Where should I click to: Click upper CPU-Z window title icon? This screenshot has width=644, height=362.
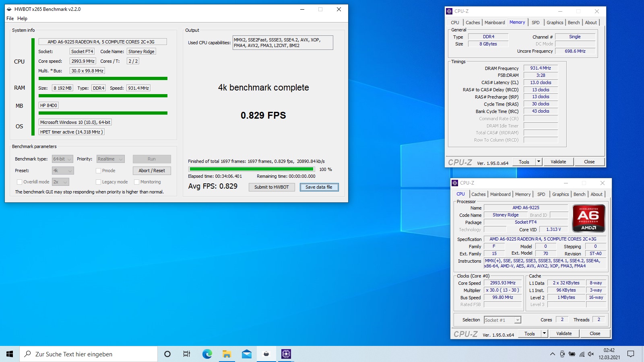point(450,11)
